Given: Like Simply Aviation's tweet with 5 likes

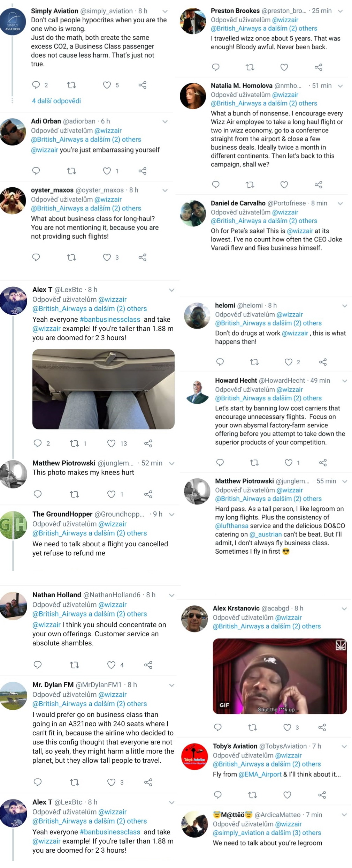Looking at the screenshot, I should pos(107,85).
